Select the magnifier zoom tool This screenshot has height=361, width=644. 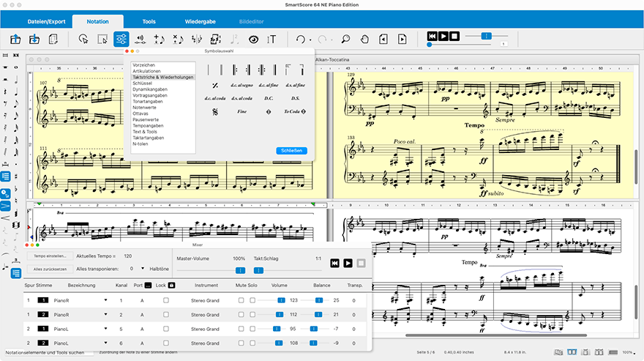(x=345, y=40)
